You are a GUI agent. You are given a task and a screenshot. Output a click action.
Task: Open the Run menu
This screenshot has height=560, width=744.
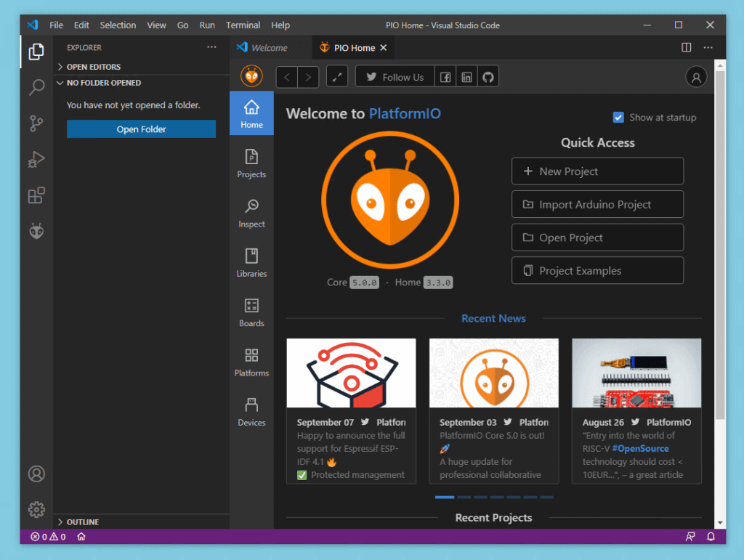207,25
